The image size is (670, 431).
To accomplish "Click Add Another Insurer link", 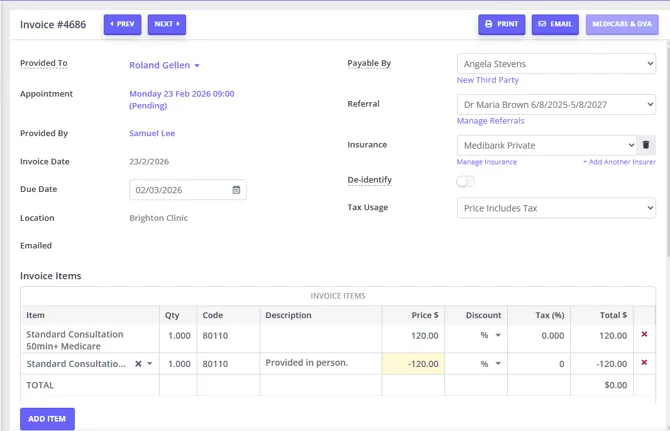I will point(619,162).
